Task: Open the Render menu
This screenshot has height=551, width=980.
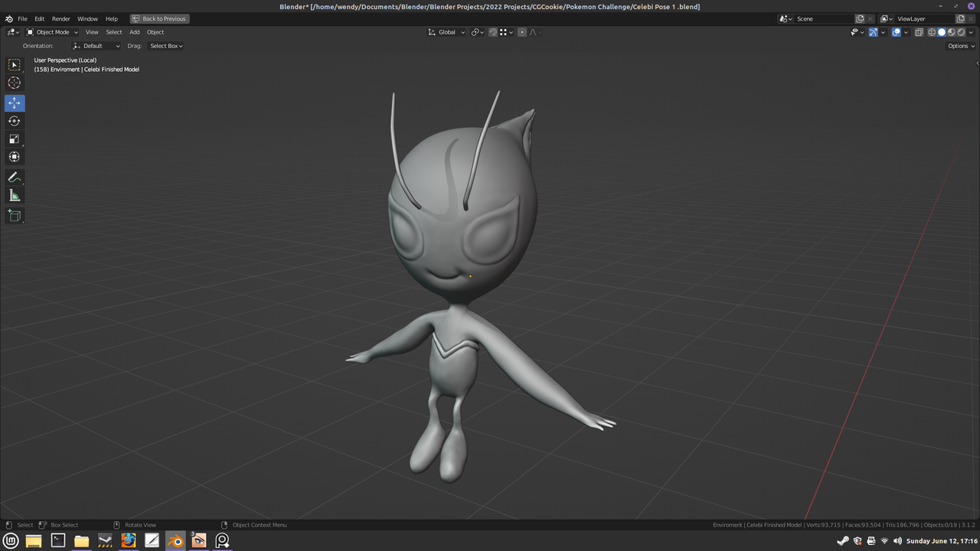Action: coord(60,18)
